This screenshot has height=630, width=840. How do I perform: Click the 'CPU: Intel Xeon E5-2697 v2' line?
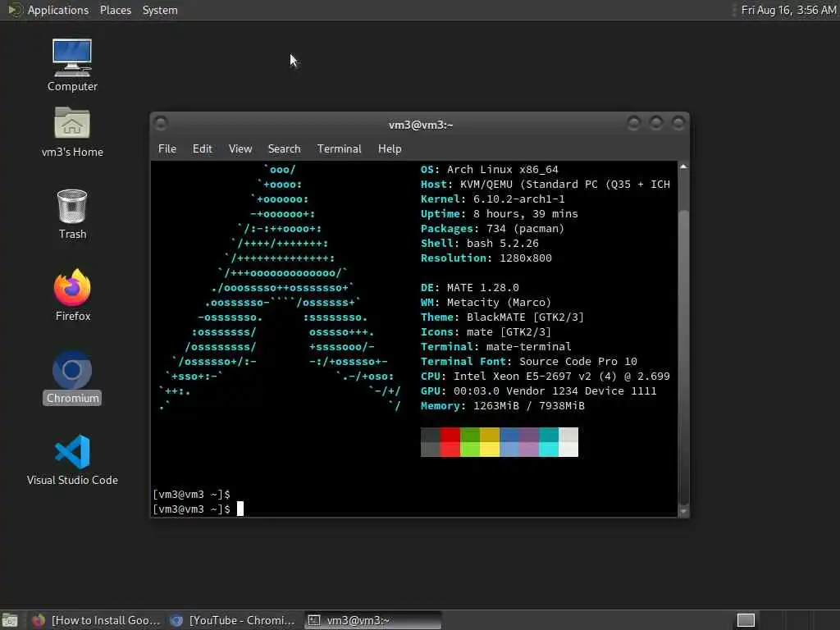click(x=545, y=376)
